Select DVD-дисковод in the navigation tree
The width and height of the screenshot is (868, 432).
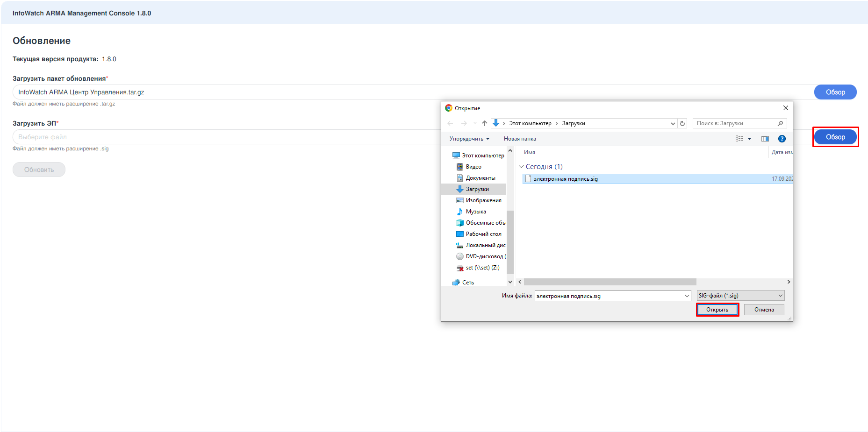pos(481,256)
